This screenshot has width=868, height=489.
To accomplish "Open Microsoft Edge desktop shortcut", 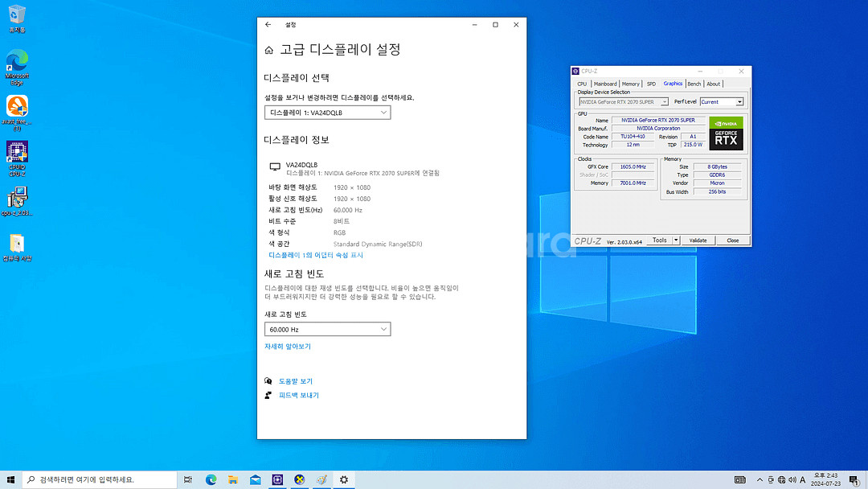I will 17,67.
